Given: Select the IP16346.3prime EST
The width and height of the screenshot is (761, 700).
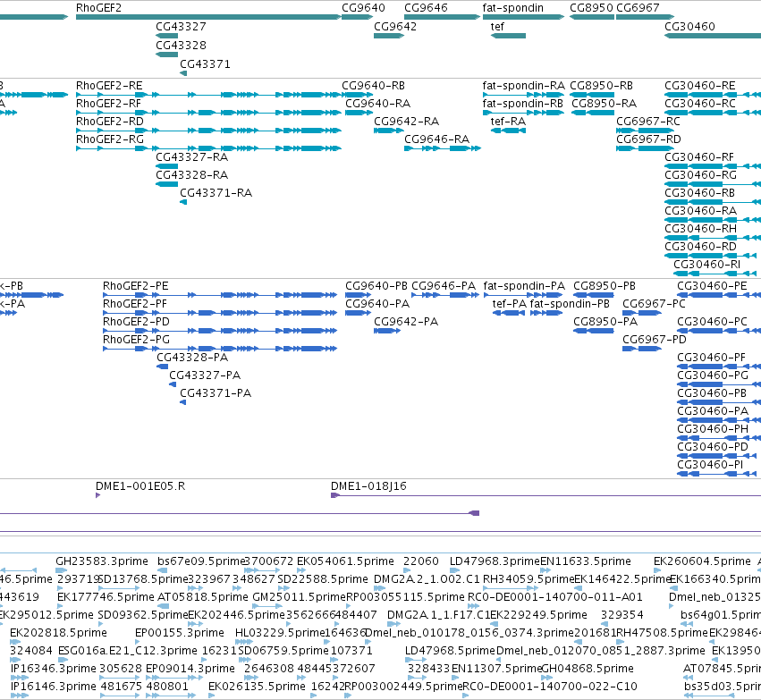Looking at the screenshot, I should click(54, 669).
